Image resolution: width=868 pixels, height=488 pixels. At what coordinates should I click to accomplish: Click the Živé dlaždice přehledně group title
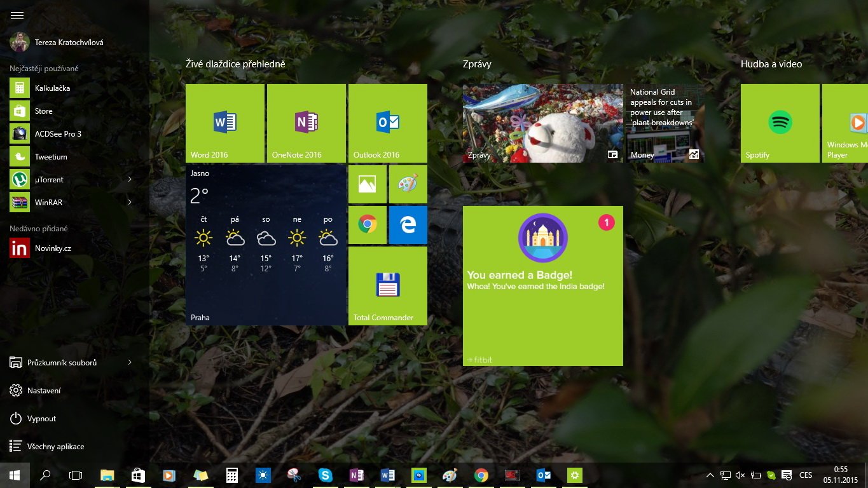pos(235,64)
